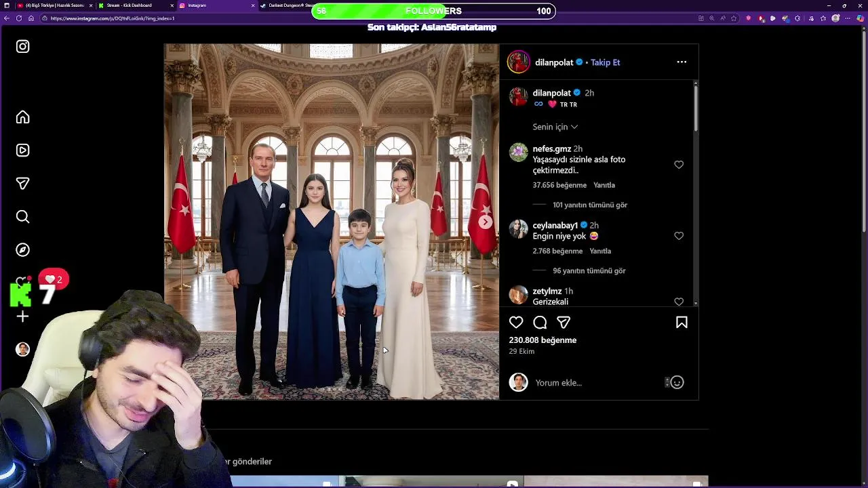Like the comment by ceylanabay1

tap(679, 236)
